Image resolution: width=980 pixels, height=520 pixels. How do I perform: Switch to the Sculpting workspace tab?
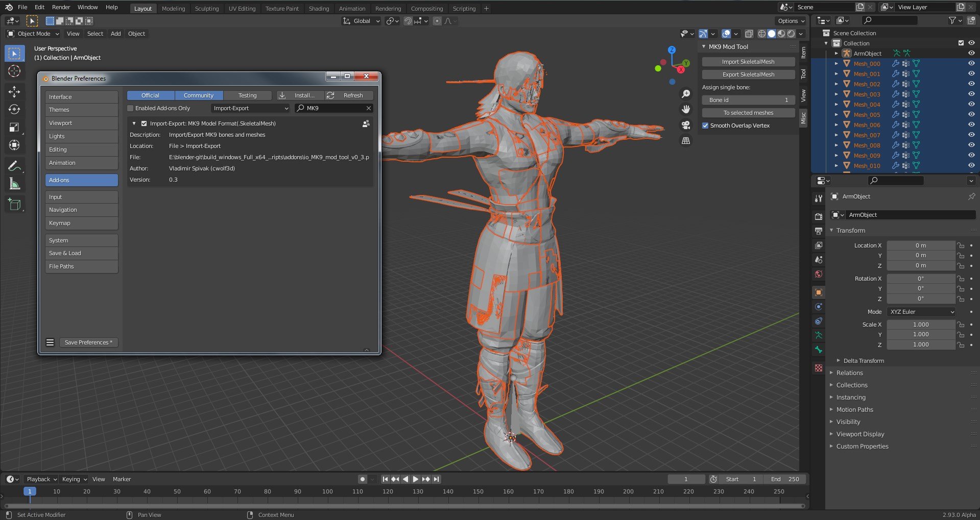tap(206, 9)
